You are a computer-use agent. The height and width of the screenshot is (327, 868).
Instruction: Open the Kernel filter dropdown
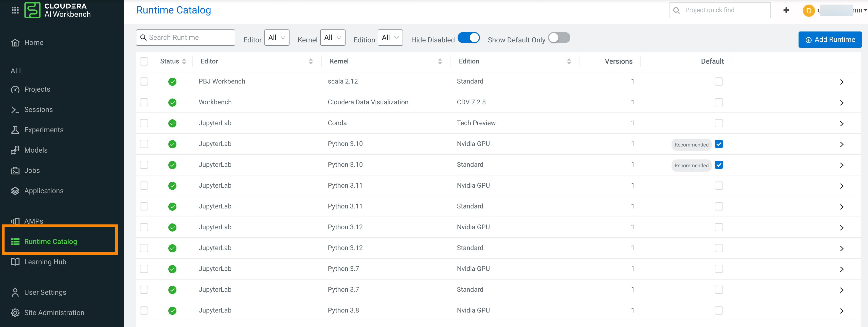(x=332, y=38)
